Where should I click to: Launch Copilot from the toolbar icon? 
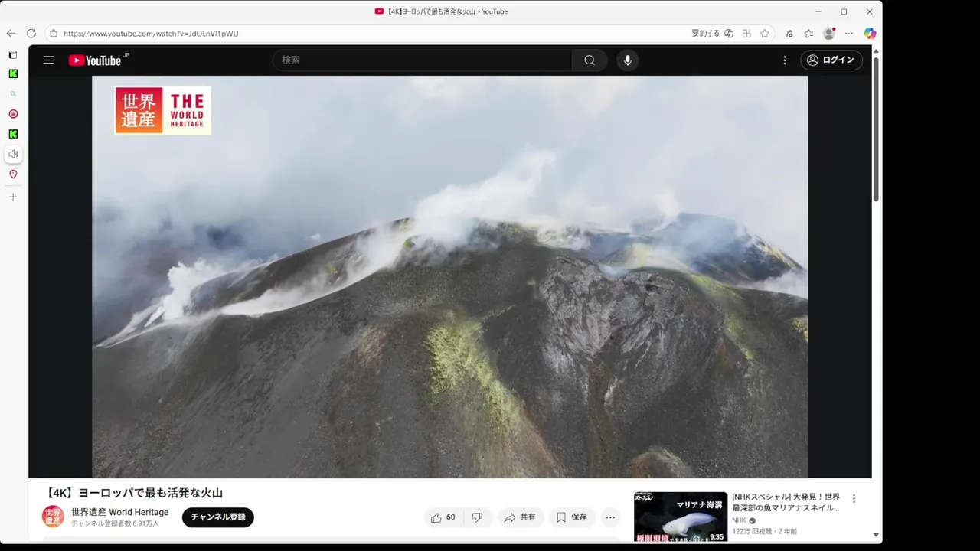pyautogui.click(x=870, y=34)
